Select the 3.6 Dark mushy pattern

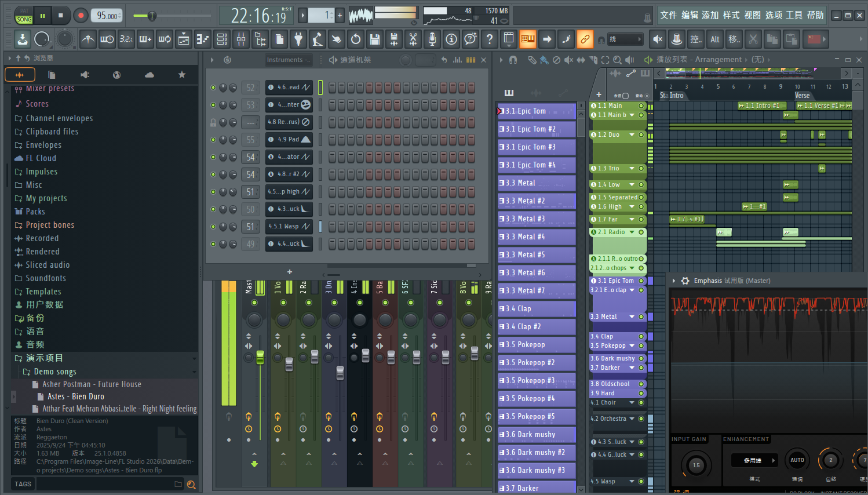(537, 435)
